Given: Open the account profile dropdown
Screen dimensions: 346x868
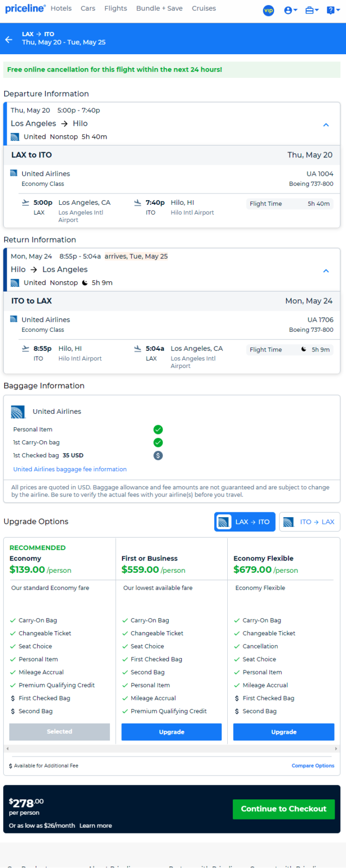Looking at the screenshot, I should pos(291,10).
